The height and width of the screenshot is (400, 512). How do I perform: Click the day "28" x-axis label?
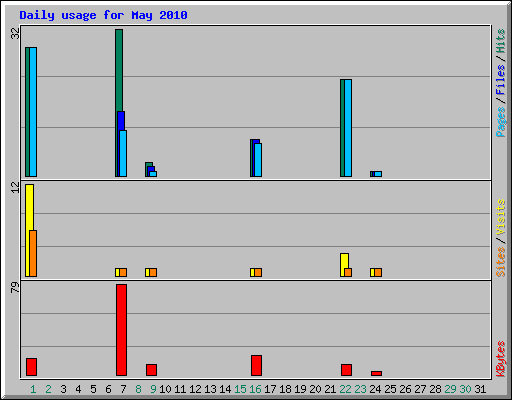435,389
